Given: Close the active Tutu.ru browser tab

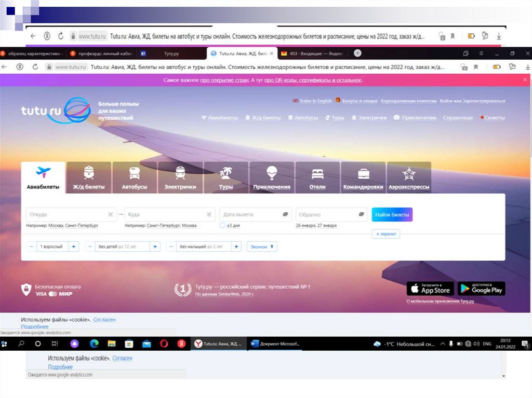Looking at the screenshot, I should pos(271,53).
